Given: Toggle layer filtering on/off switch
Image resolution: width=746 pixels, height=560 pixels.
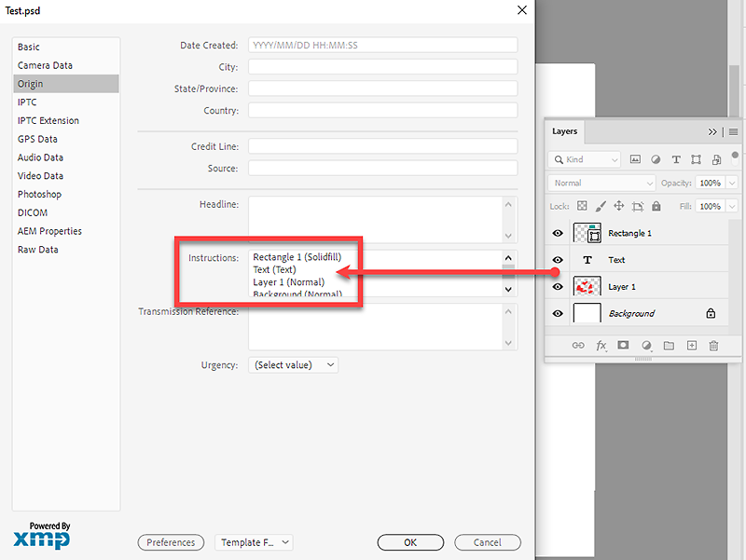Looking at the screenshot, I should (x=735, y=158).
